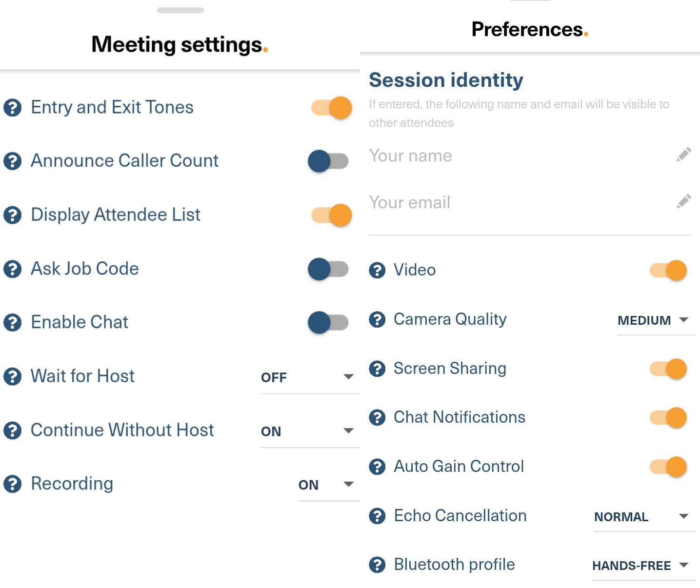Open Continue Without Host dropdown
This screenshot has width=700, height=588.
click(x=310, y=431)
